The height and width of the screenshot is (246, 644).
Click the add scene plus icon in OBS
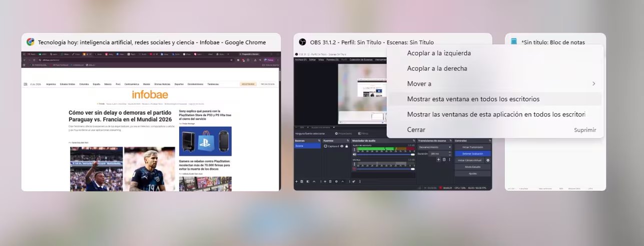296,181
